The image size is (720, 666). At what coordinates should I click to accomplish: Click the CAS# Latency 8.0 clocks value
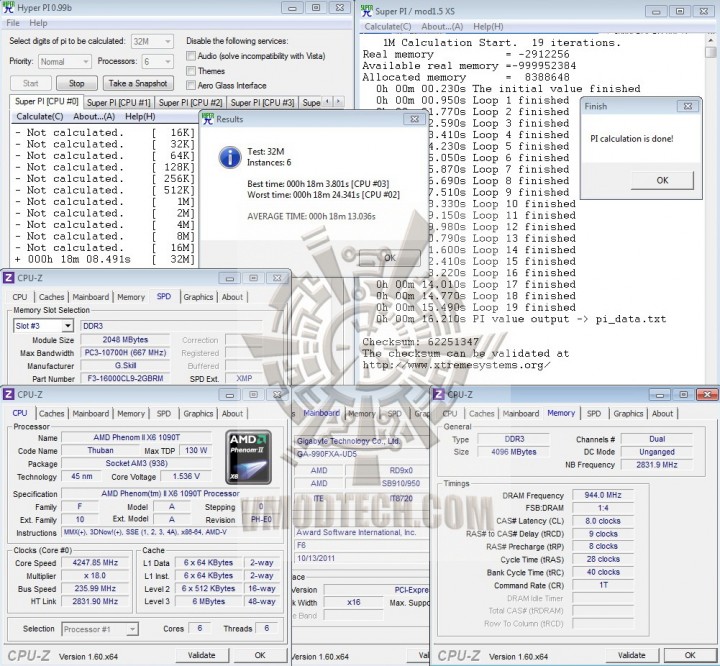(603, 521)
